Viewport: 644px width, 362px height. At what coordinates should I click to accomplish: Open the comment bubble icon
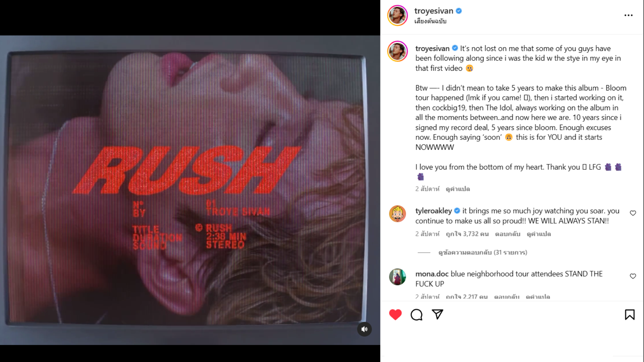(416, 315)
